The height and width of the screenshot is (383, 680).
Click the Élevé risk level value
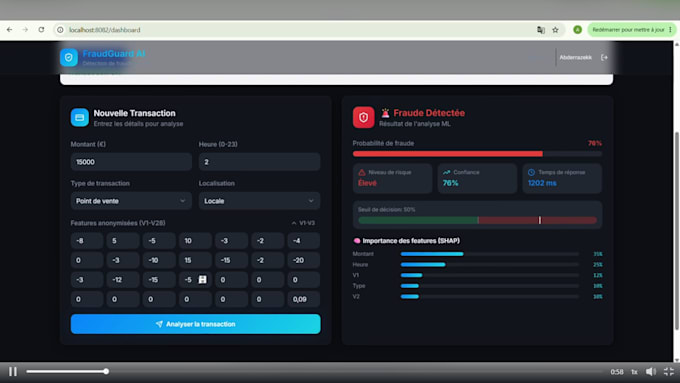(367, 183)
